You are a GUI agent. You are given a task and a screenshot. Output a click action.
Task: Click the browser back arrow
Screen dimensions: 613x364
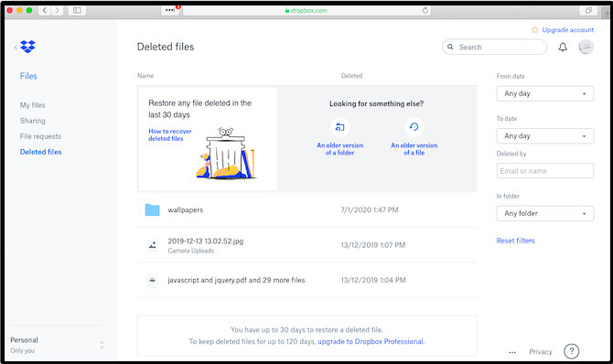click(x=45, y=10)
